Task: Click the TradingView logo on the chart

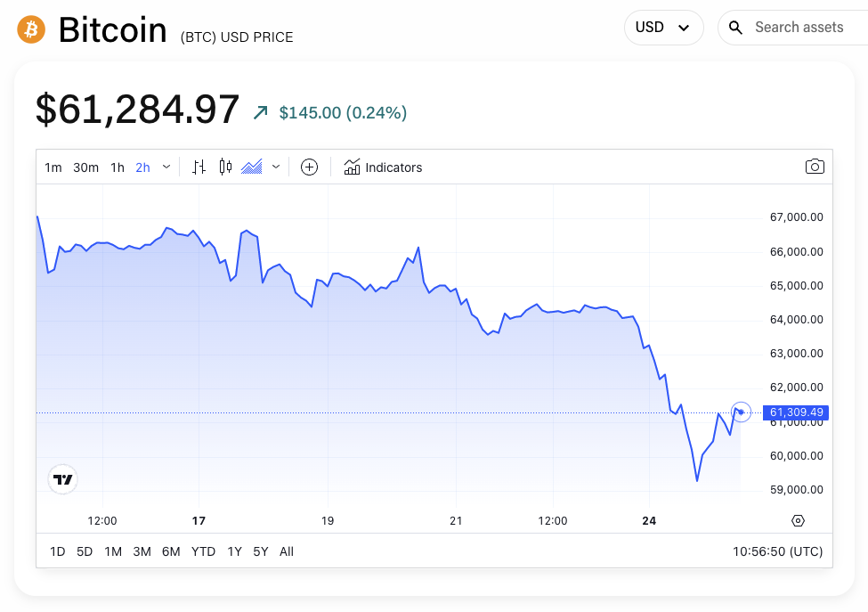Action: pos(62,479)
